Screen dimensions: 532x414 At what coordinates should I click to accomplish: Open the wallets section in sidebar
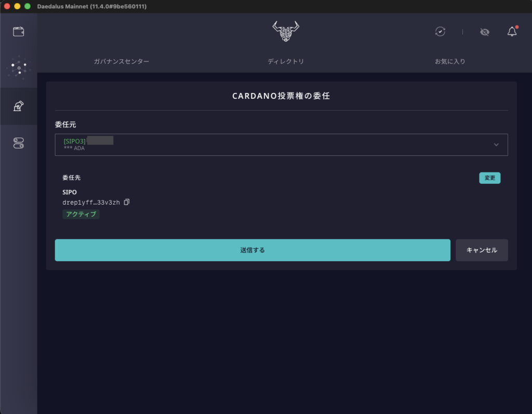pos(18,32)
